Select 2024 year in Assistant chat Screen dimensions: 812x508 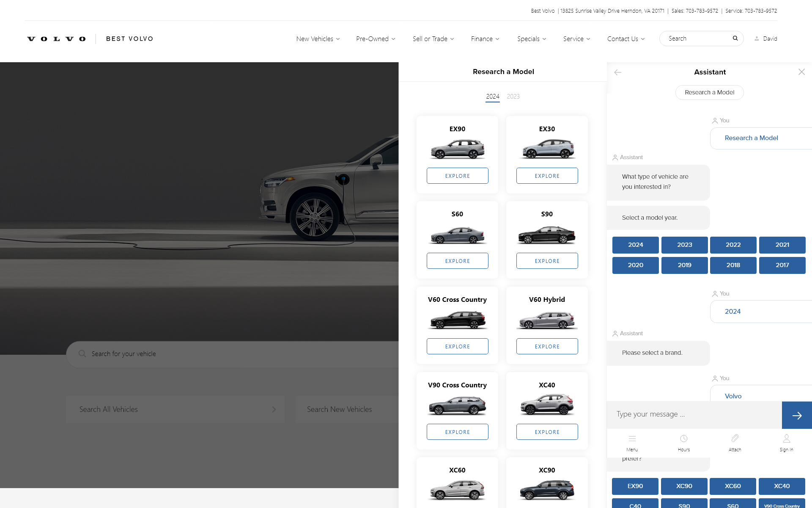[636, 245]
